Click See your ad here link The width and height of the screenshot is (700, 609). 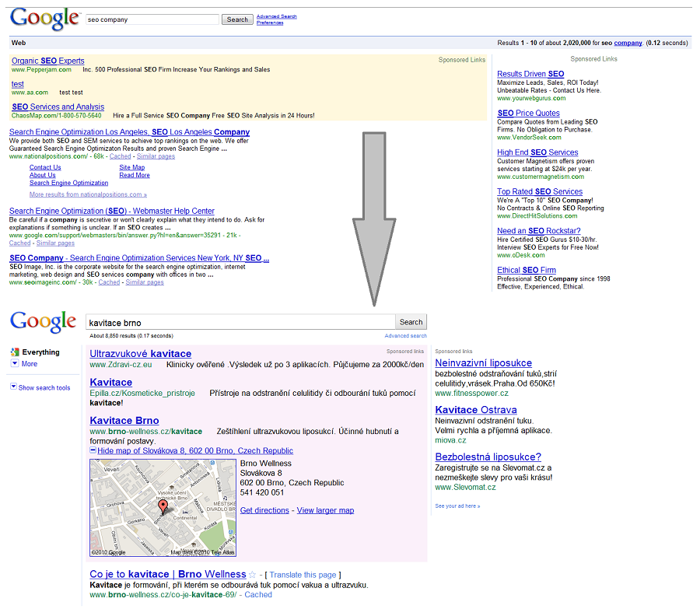(x=457, y=506)
